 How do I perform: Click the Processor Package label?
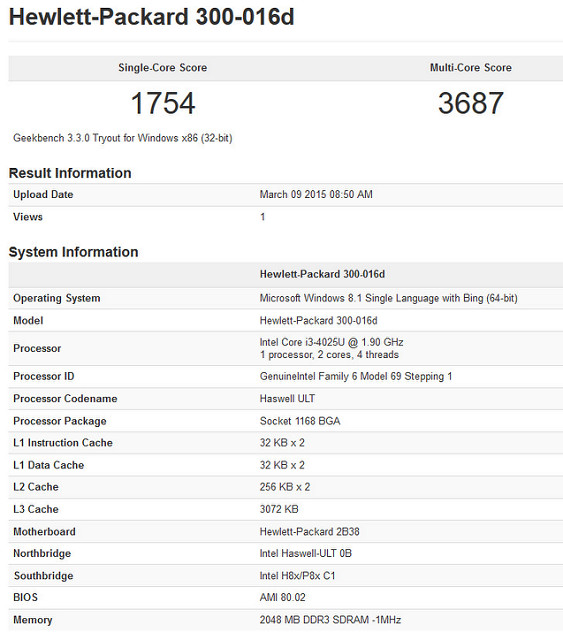60,421
